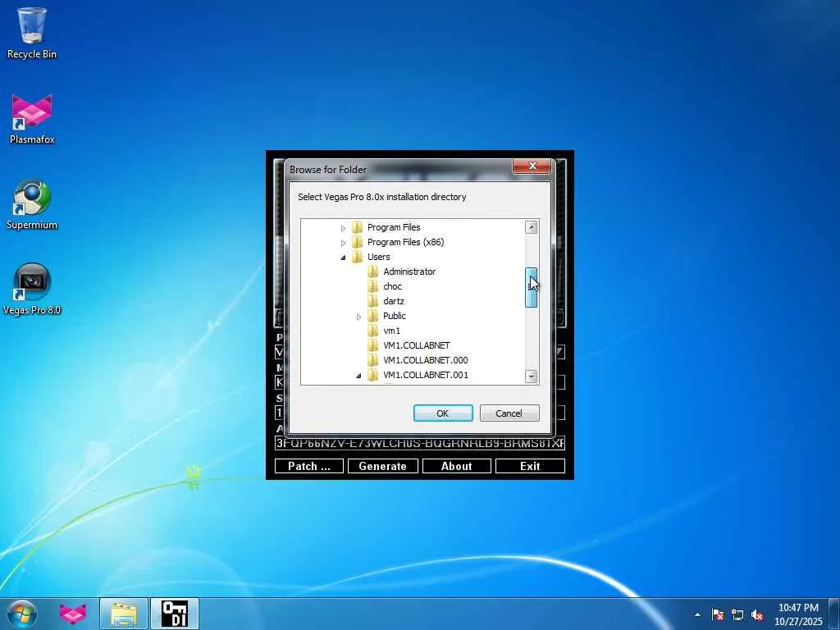
Task: Open Action Center flag tray icon
Action: pyautogui.click(x=718, y=614)
